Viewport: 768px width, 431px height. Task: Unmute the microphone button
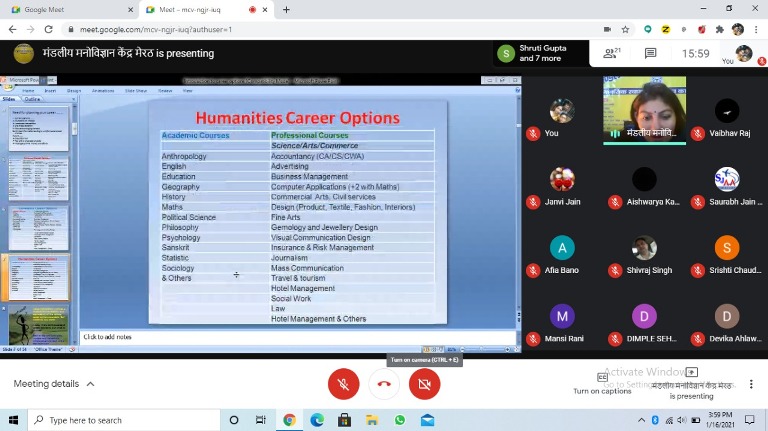tap(343, 384)
